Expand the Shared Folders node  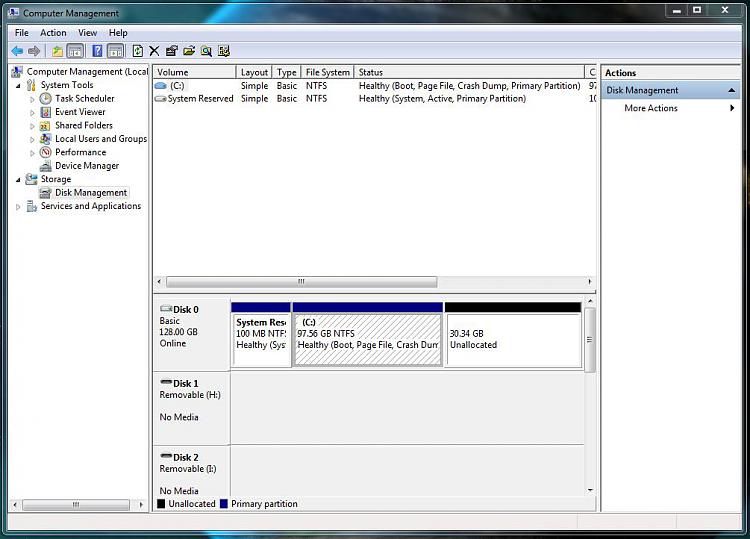tap(32, 126)
